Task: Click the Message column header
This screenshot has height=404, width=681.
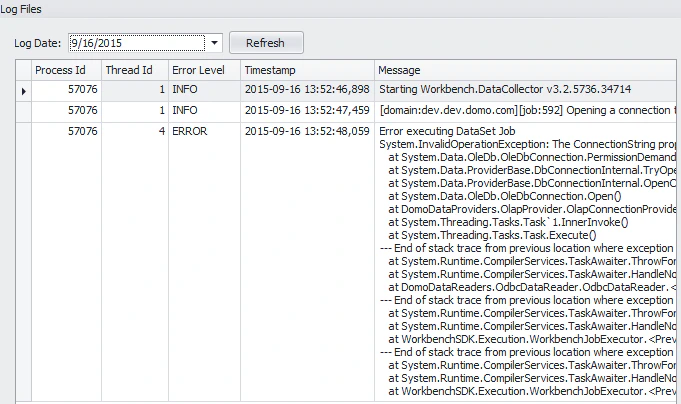Action: click(x=526, y=70)
